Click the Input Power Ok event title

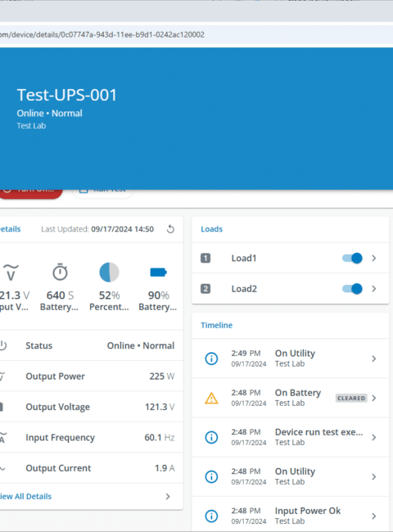(308, 511)
